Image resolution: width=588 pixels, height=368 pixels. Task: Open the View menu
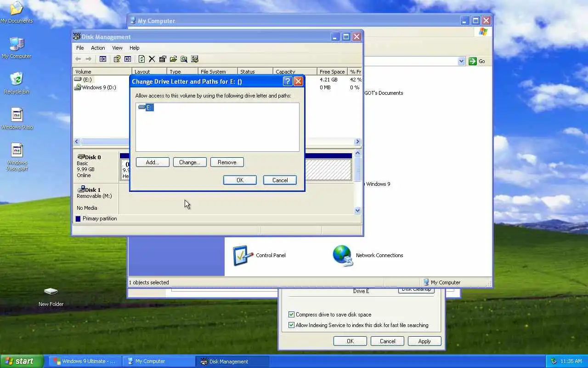pyautogui.click(x=117, y=48)
